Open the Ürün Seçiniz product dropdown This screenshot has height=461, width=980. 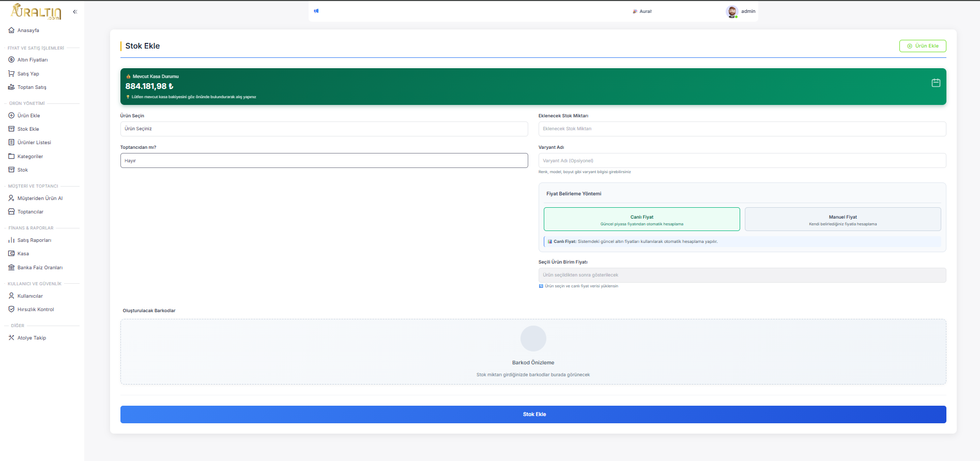[324, 129]
